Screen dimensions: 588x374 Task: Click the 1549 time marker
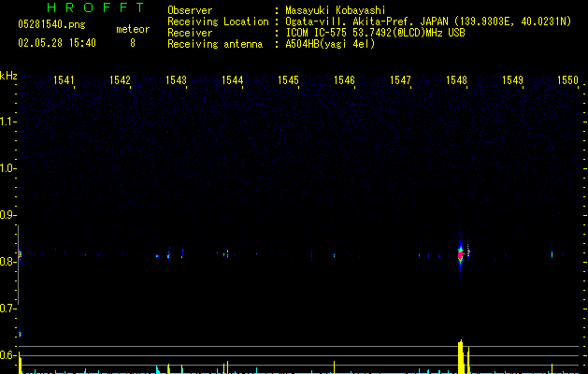pos(512,80)
